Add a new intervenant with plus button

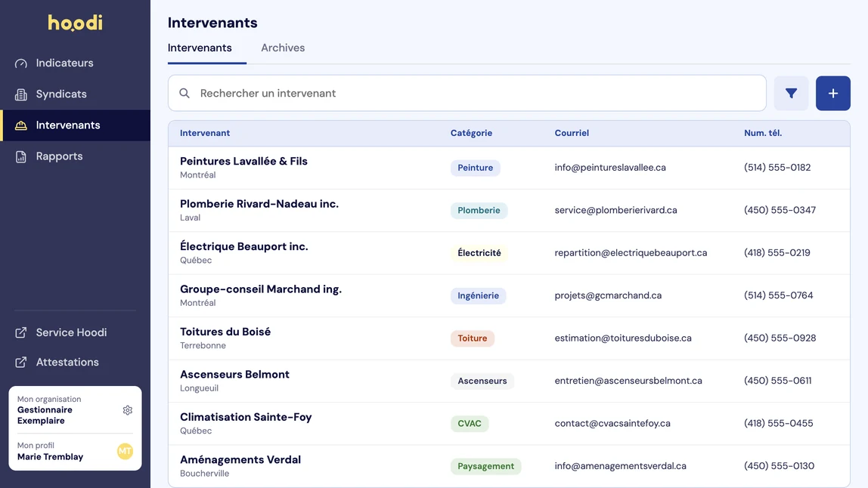pyautogui.click(x=832, y=94)
